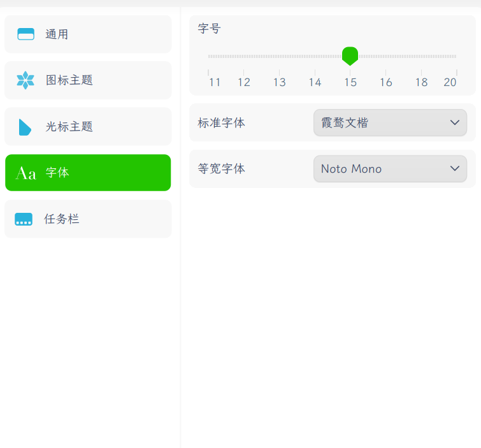Click the 字号 heading text
The height and width of the screenshot is (448, 481).
coord(209,29)
